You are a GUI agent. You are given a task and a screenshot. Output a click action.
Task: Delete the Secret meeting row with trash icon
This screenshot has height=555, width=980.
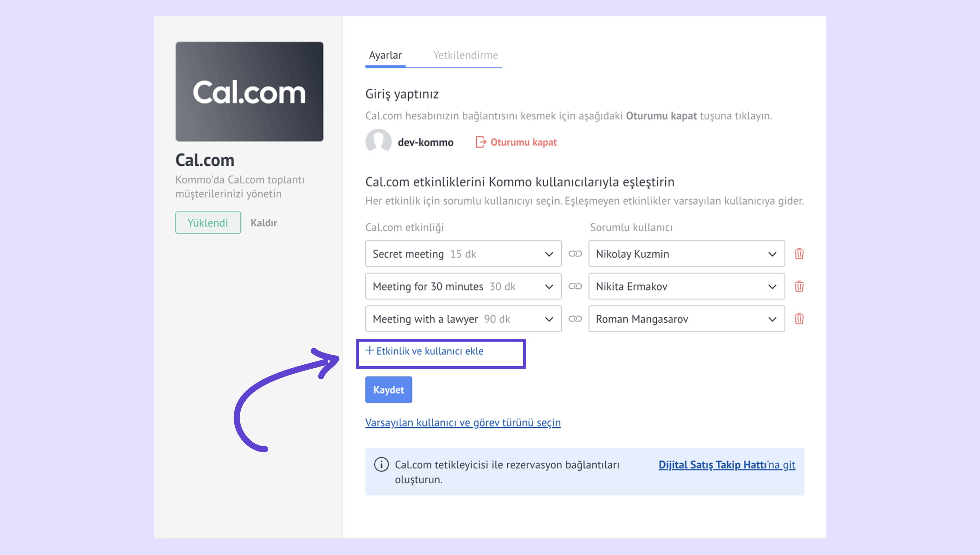tap(799, 254)
